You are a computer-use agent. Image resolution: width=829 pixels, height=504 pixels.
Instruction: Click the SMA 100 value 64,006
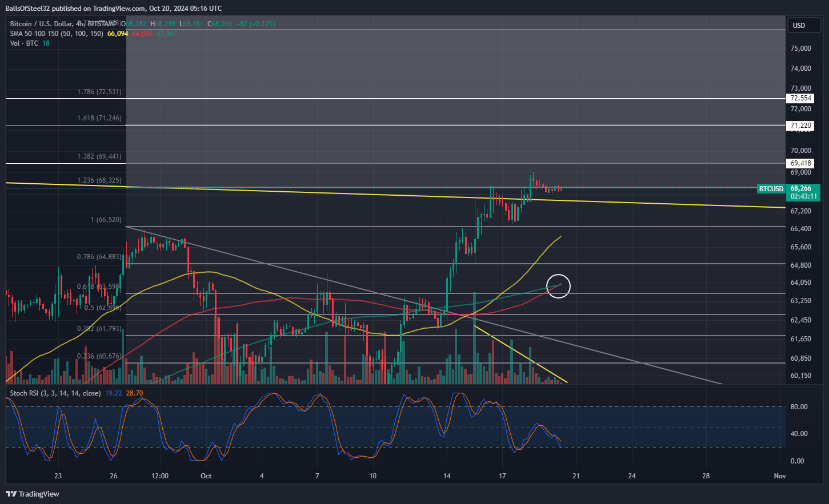[142, 34]
